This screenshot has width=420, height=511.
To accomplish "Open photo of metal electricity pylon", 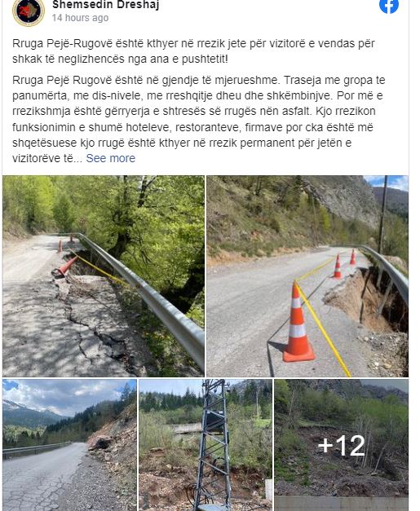I will (206, 445).
